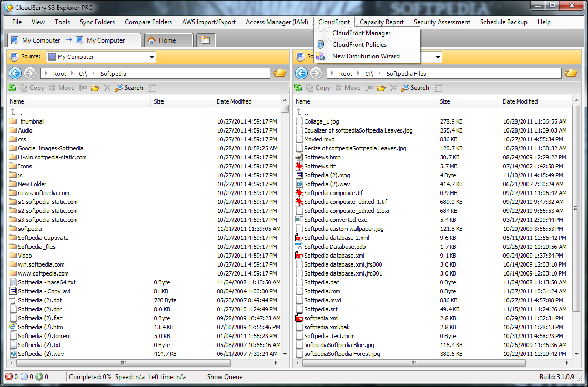
Task: Switch to the Home tab
Action: 169,40
